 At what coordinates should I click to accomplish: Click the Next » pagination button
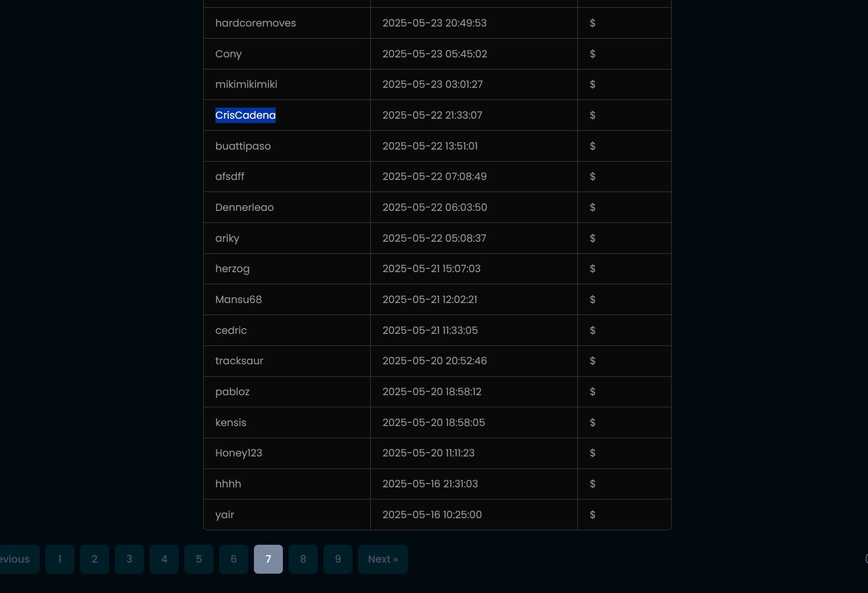(x=383, y=559)
